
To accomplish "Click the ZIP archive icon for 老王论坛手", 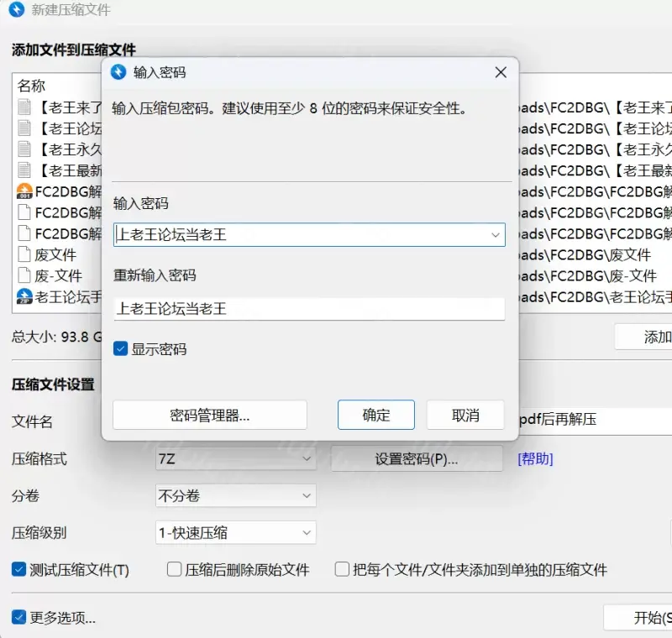I will pyautogui.click(x=24, y=296).
